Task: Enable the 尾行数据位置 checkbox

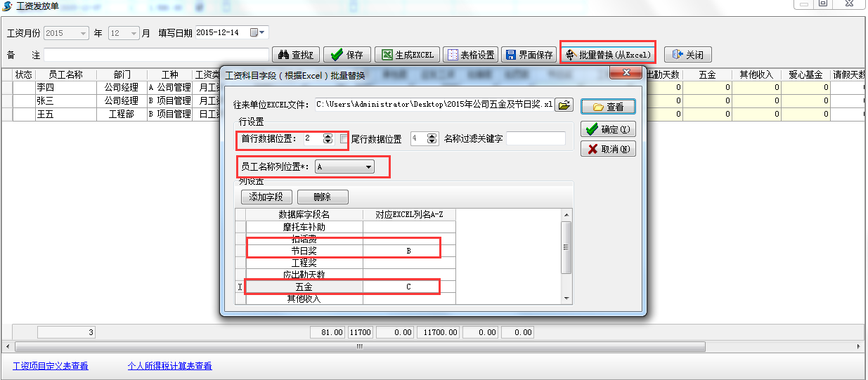Action: click(x=344, y=139)
